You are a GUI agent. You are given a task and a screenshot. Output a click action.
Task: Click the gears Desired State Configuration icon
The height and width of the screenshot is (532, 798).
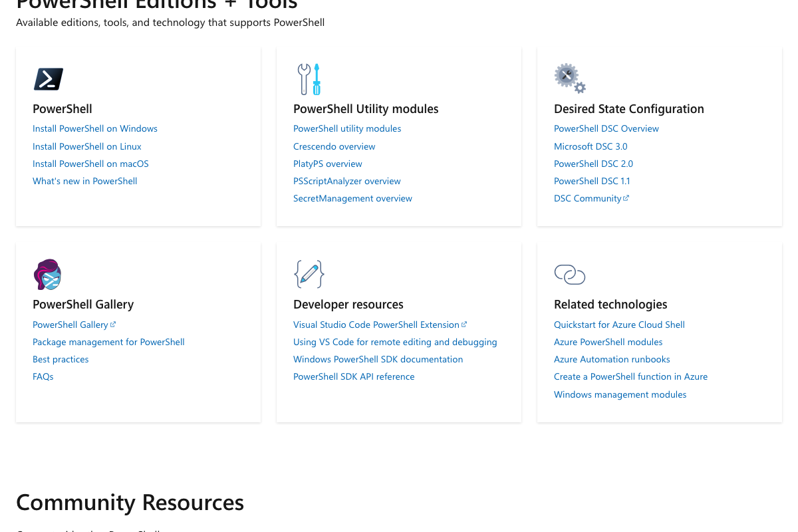(570, 78)
